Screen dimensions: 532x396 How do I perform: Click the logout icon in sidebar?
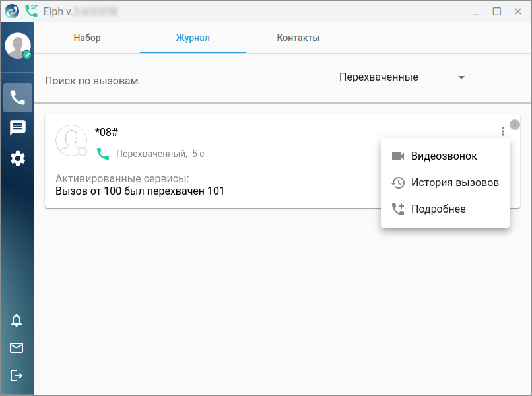tap(17, 376)
